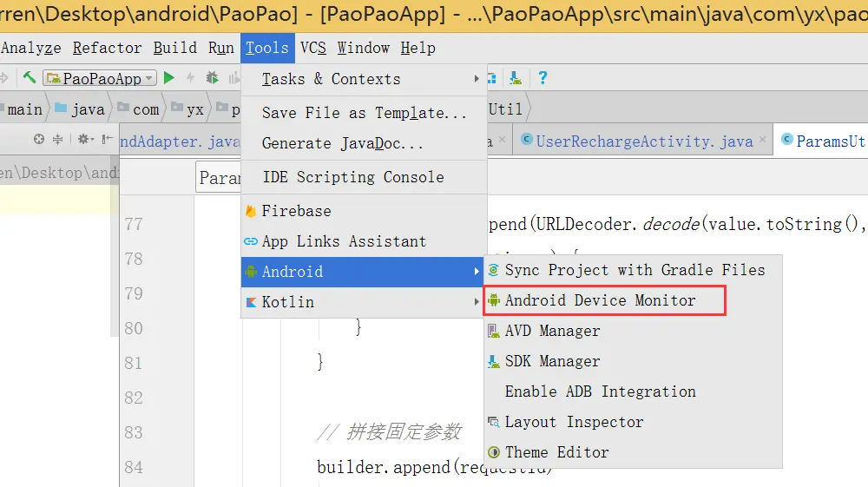Screen dimensions: 868x487
Task: Select Save File as Template
Action: point(364,113)
